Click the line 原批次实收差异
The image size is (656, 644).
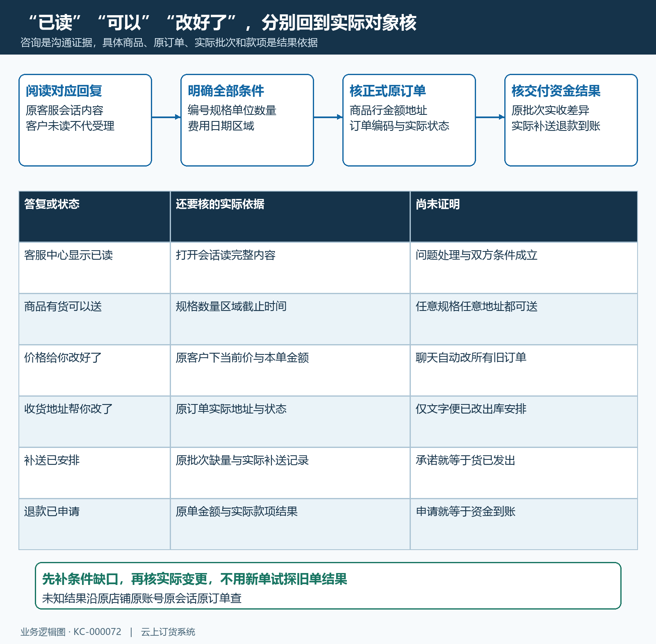(x=550, y=110)
